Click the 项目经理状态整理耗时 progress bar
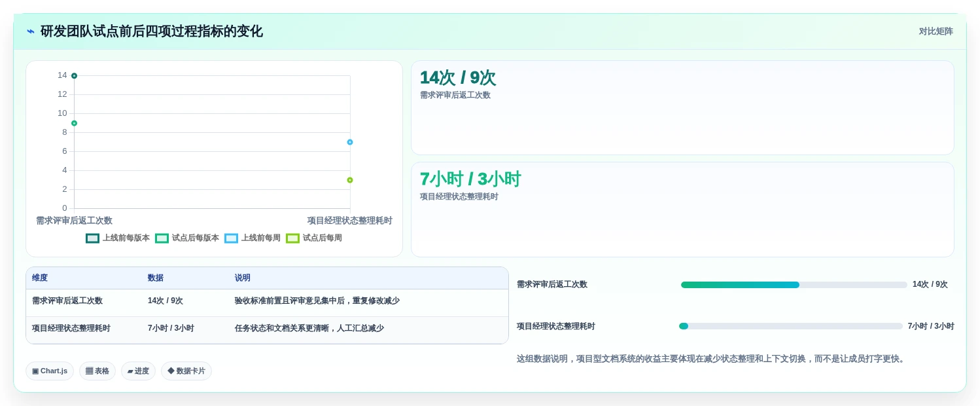 coord(791,326)
